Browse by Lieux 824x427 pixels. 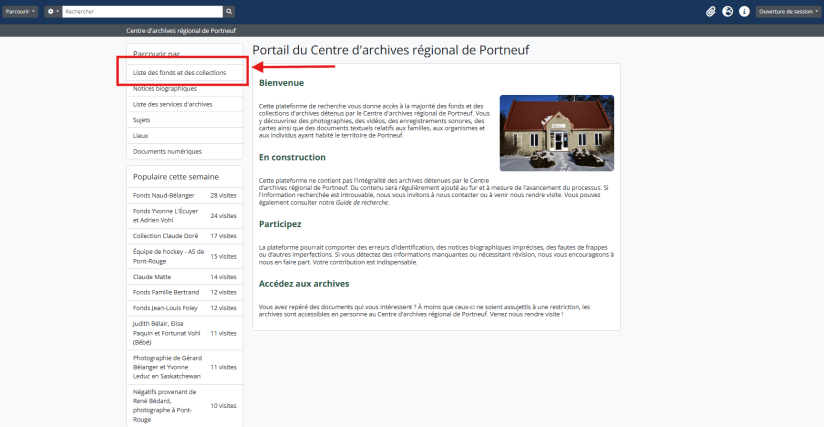[141, 135]
